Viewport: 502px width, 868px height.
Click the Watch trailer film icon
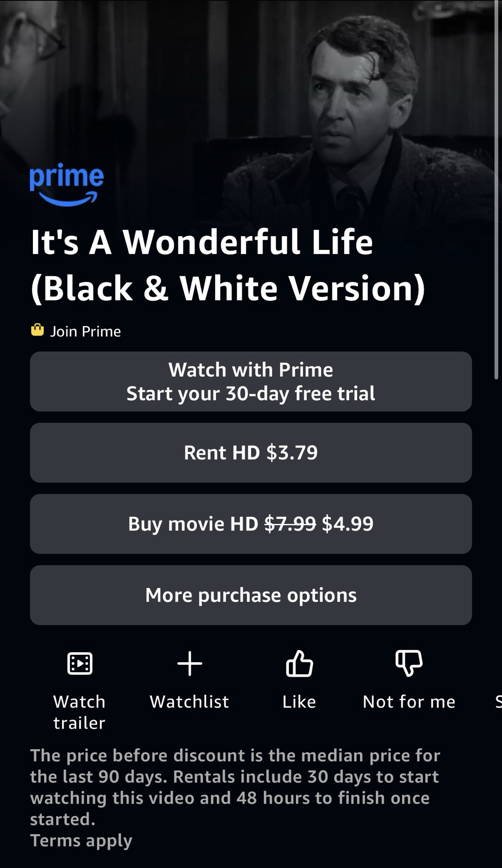[80, 663]
